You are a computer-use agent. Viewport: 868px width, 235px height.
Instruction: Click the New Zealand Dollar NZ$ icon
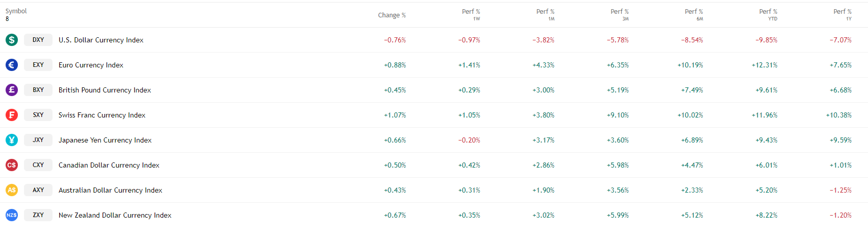click(x=12, y=215)
